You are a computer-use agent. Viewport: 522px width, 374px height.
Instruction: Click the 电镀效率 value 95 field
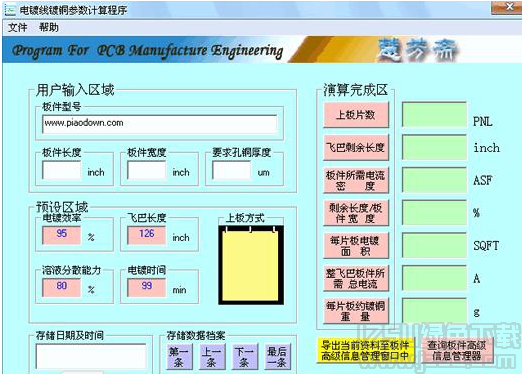(x=62, y=235)
